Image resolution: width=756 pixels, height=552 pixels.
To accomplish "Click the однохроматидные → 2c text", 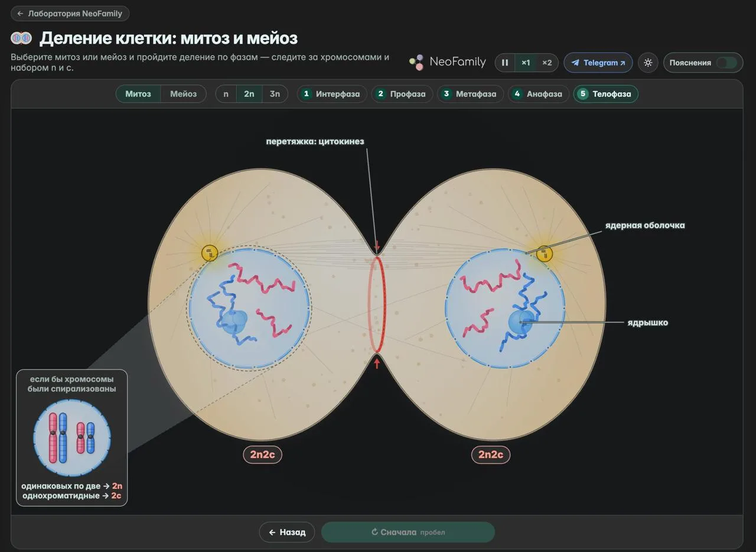I will click(x=72, y=496).
